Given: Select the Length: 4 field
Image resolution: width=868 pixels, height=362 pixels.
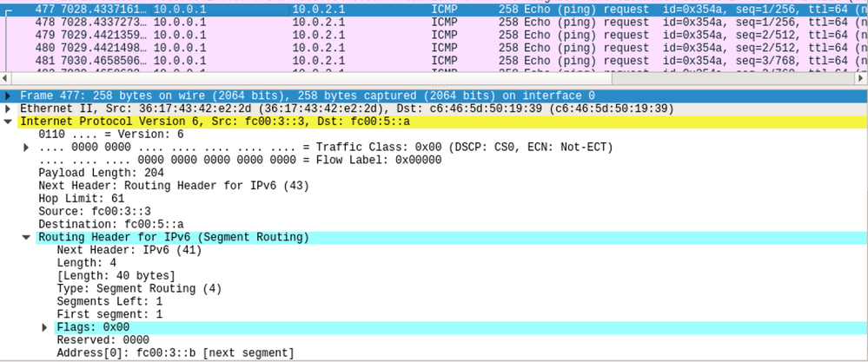Looking at the screenshot, I should [86, 263].
